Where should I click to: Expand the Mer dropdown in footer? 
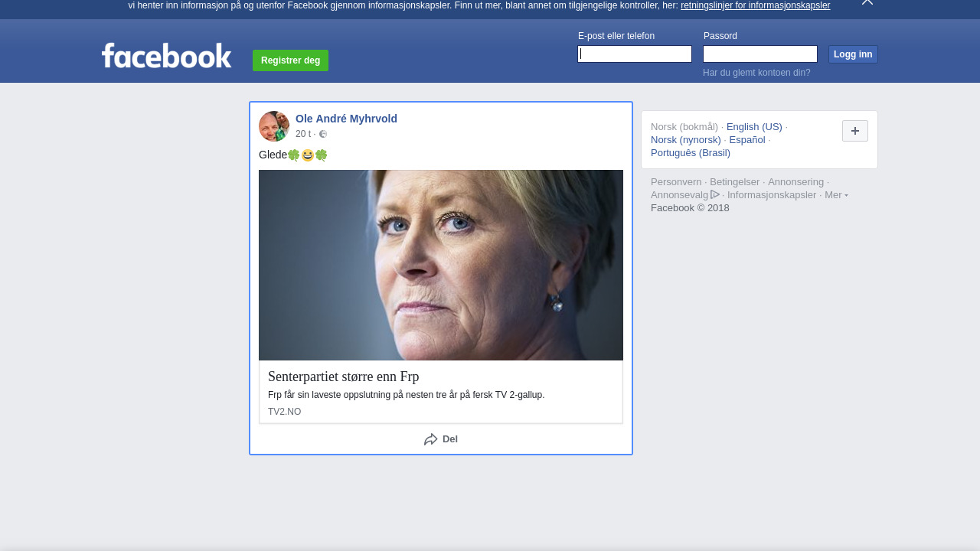[836, 195]
